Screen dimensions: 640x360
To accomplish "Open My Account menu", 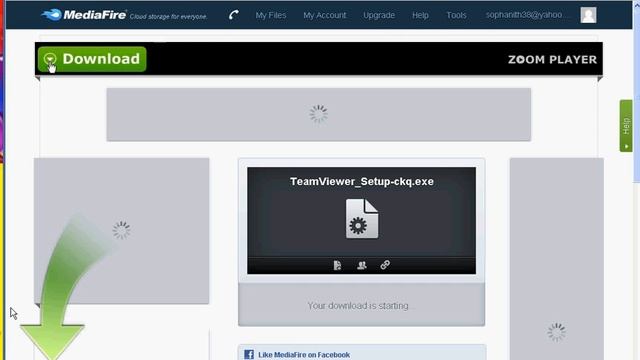I will click(324, 15).
